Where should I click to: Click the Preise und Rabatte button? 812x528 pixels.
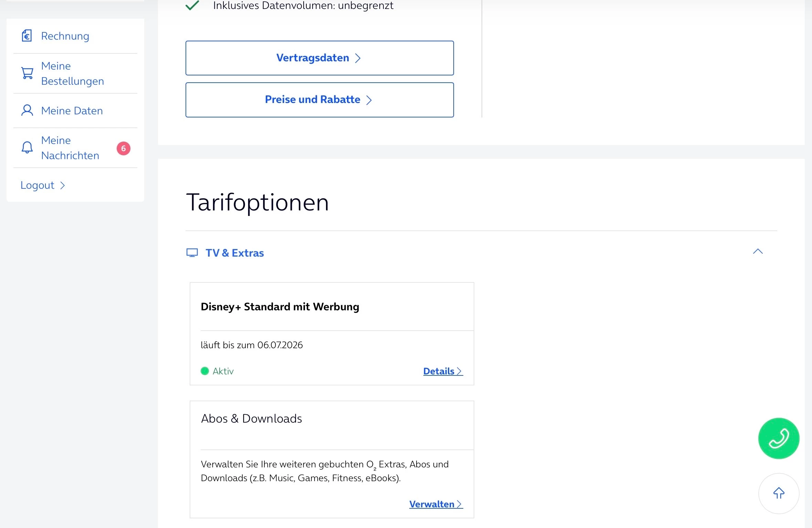coord(319,100)
